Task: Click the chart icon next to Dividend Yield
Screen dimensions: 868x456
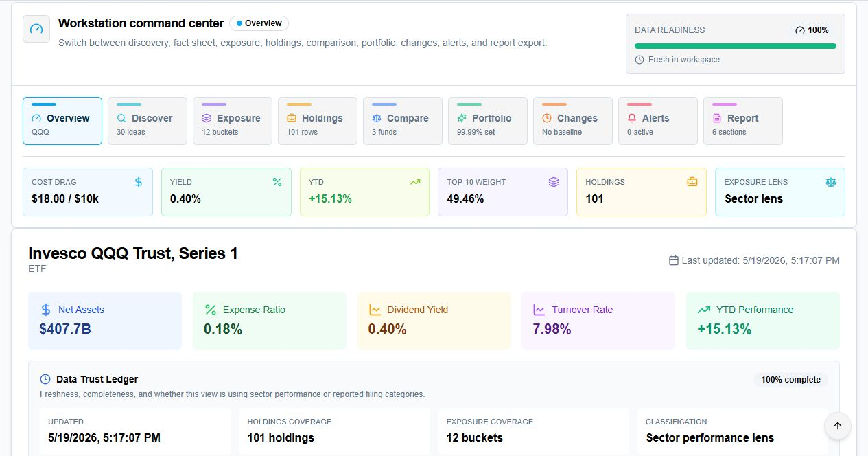Action: (375, 310)
